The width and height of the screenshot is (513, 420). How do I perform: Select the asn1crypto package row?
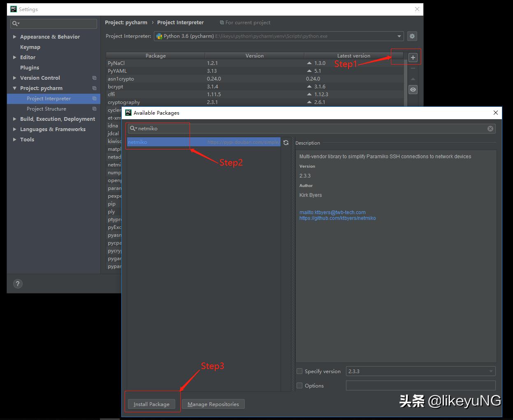click(x=255, y=78)
